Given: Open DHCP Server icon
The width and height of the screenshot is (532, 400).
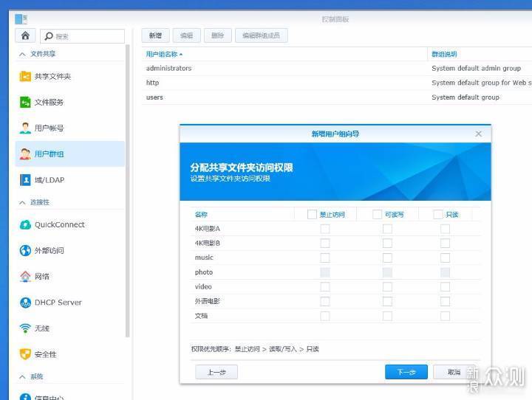Looking at the screenshot, I should 25,303.
